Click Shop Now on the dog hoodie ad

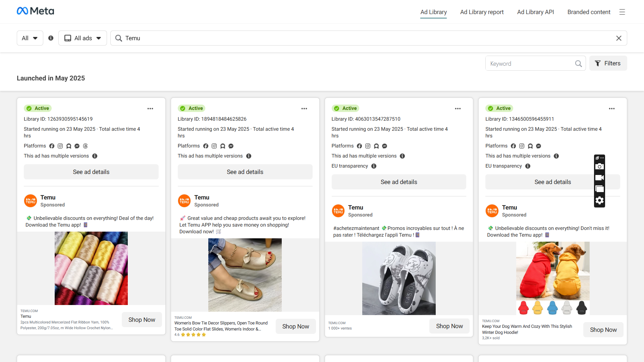pos(603,330)
